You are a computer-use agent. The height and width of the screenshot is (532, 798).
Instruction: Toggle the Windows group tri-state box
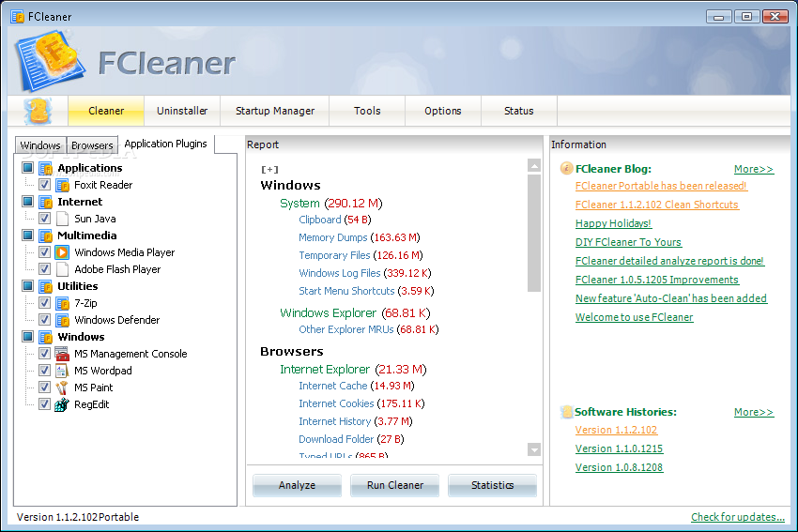28,337
